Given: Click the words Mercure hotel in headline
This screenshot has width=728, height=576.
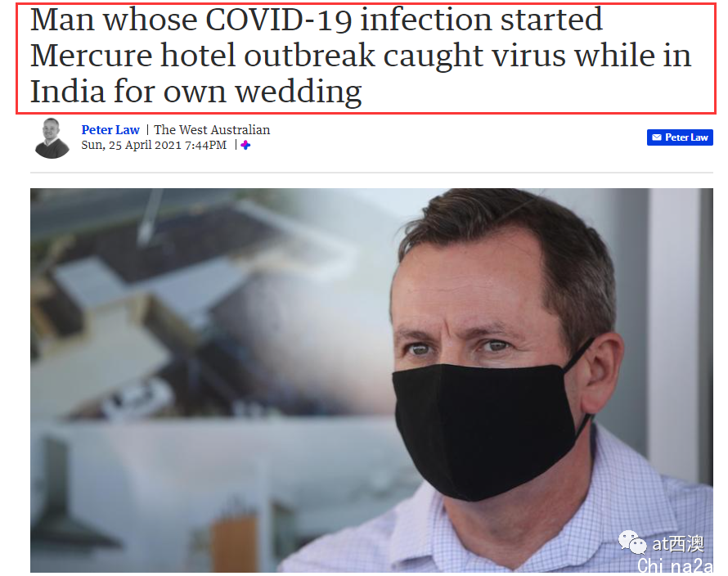Looking at the screenshot, I should click(x=133, y=56).
